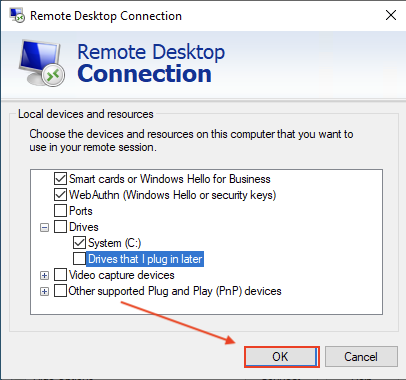Click the Remote Desktop Connection title bar icon

pos(17,15)
